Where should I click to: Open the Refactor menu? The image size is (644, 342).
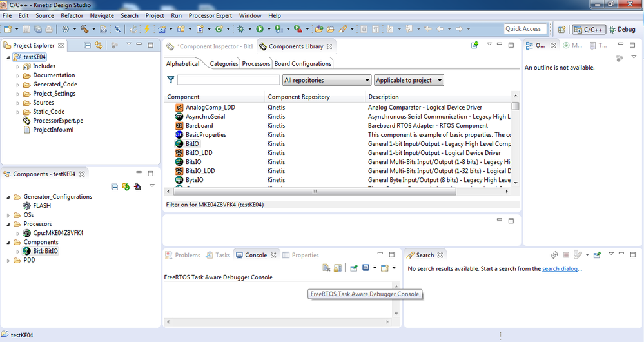coord(72,15)
